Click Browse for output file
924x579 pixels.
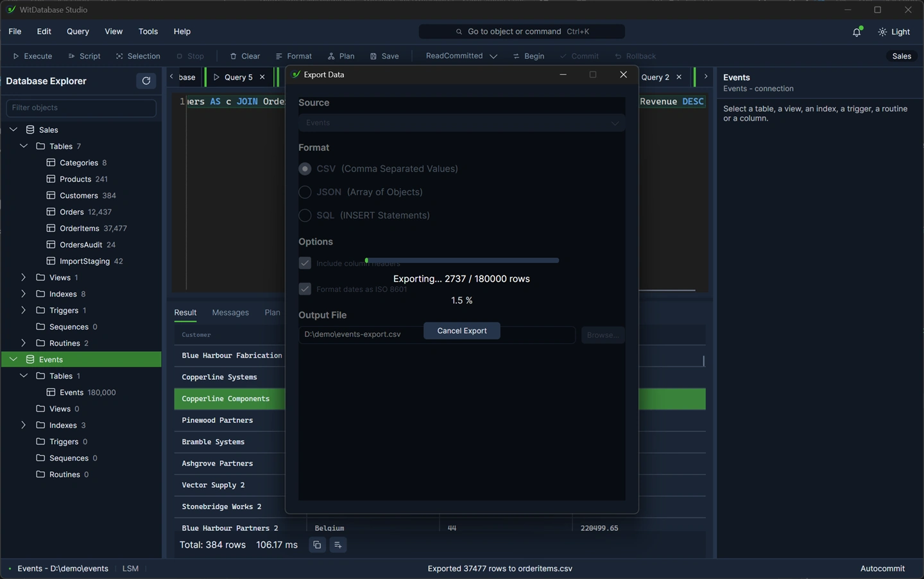point(603,335)
